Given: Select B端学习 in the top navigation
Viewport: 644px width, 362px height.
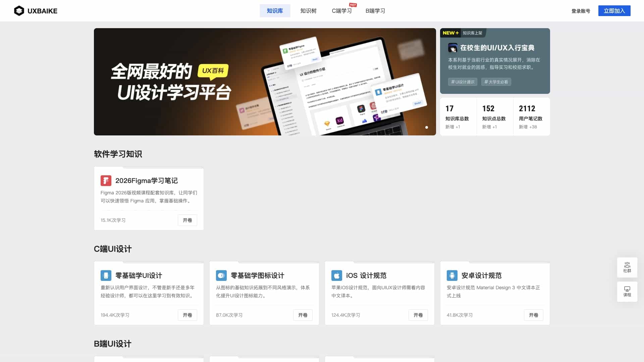Looking at the screenshot, I should pyautogui.click(x=375, y=11).
